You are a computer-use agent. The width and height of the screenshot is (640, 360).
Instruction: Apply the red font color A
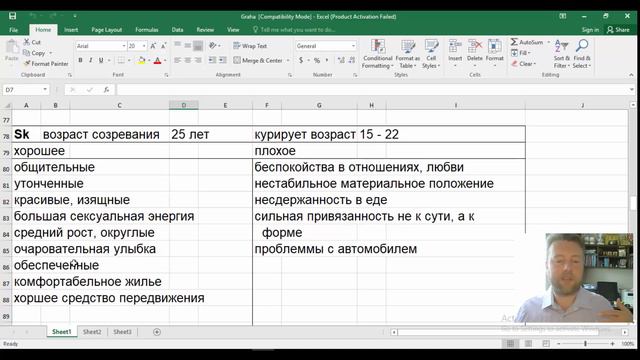coord(158,60)
